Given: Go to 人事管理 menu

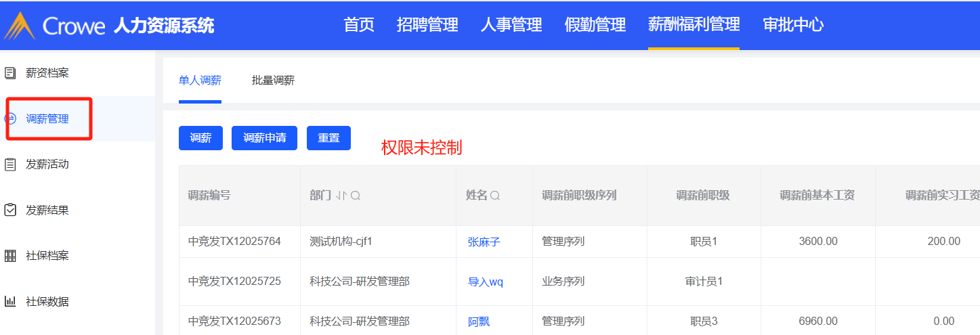Looking at the screenshot, I should coord(511,25).
